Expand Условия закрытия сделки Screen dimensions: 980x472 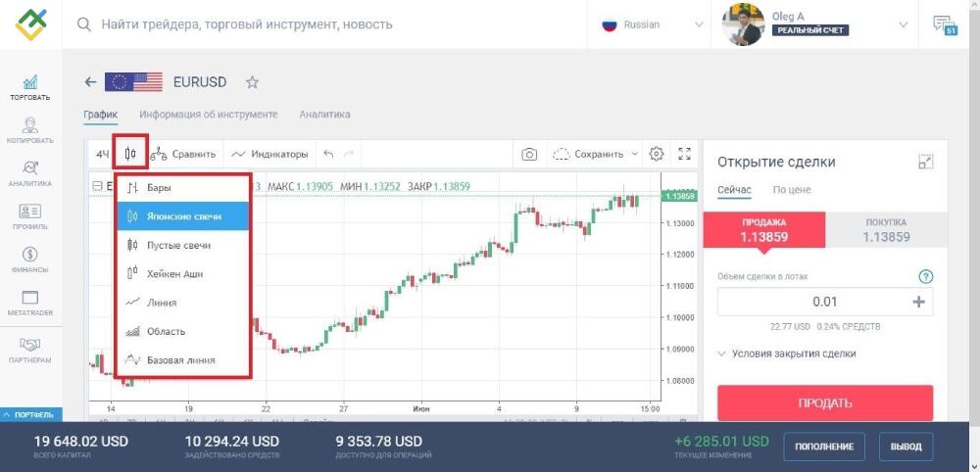[788, 354]
